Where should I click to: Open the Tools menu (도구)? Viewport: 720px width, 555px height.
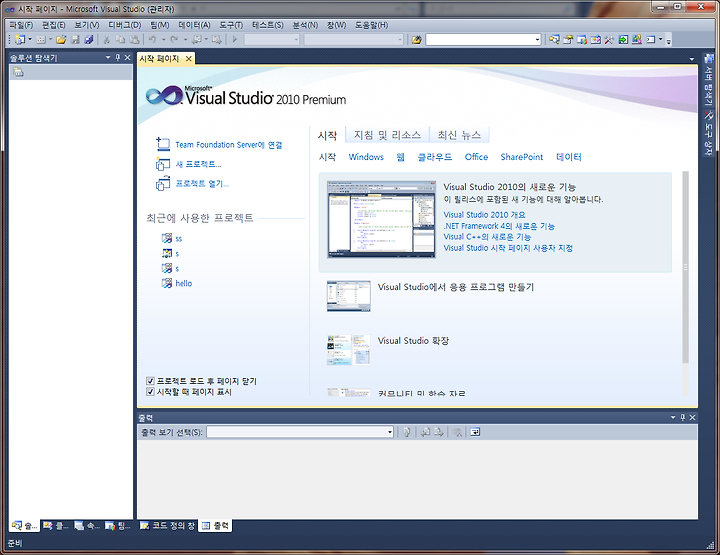pyautogui.click(x=231, y=25)
